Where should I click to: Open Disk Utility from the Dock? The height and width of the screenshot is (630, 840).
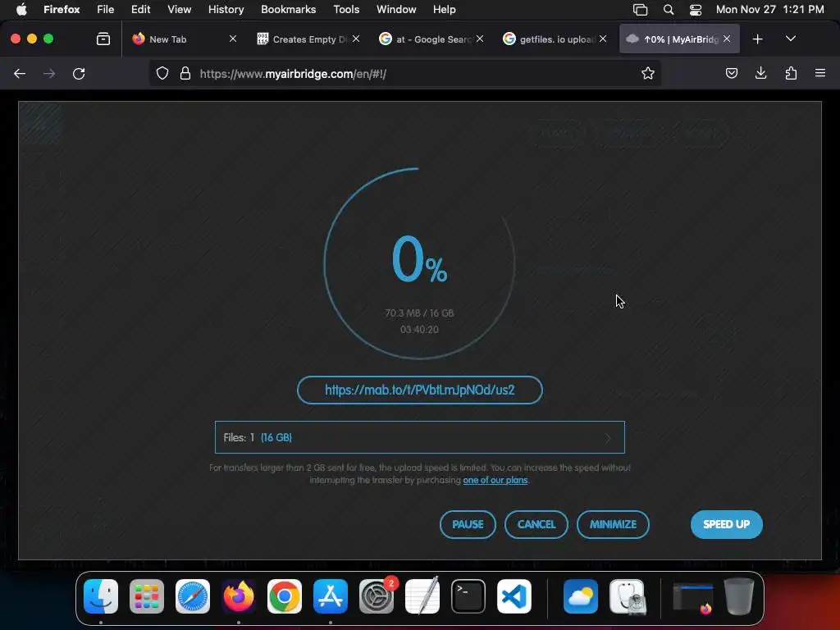(x=628, y=596)
